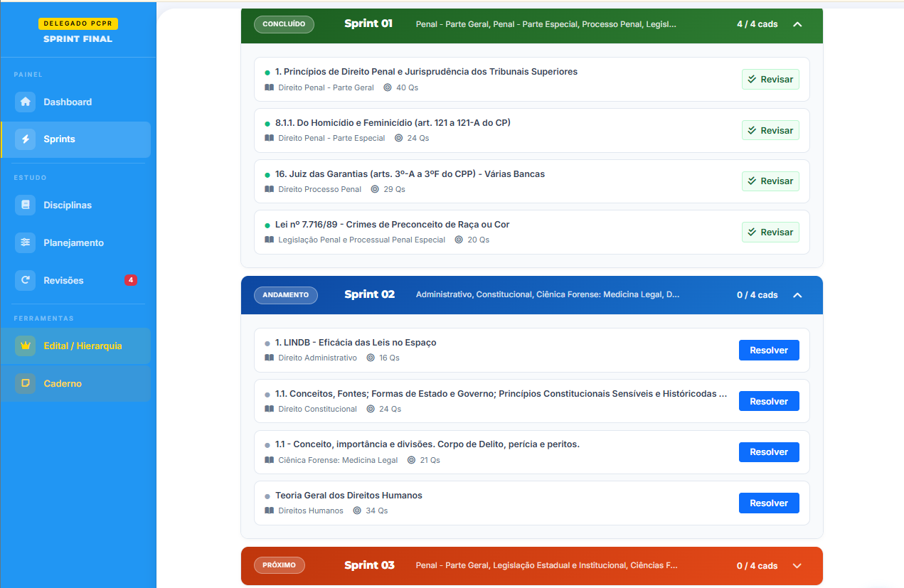
Task: Click title '16. Juiz das Garantias'
Action: click(x=410, y=173)
